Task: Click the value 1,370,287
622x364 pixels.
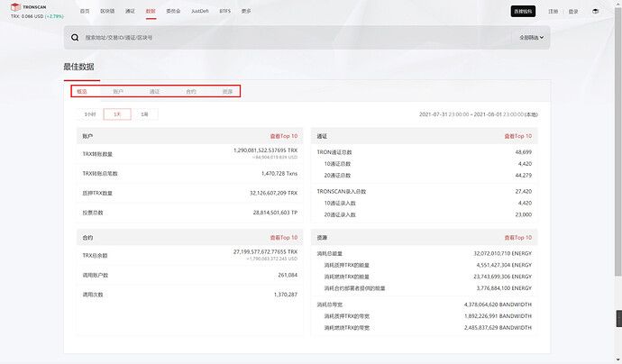Action: click(286, 295)
